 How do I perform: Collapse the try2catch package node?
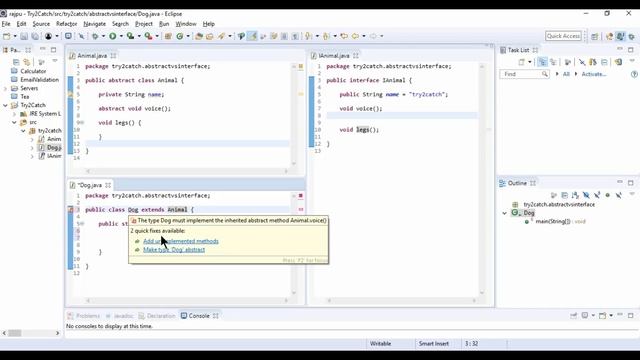[23, 131]
